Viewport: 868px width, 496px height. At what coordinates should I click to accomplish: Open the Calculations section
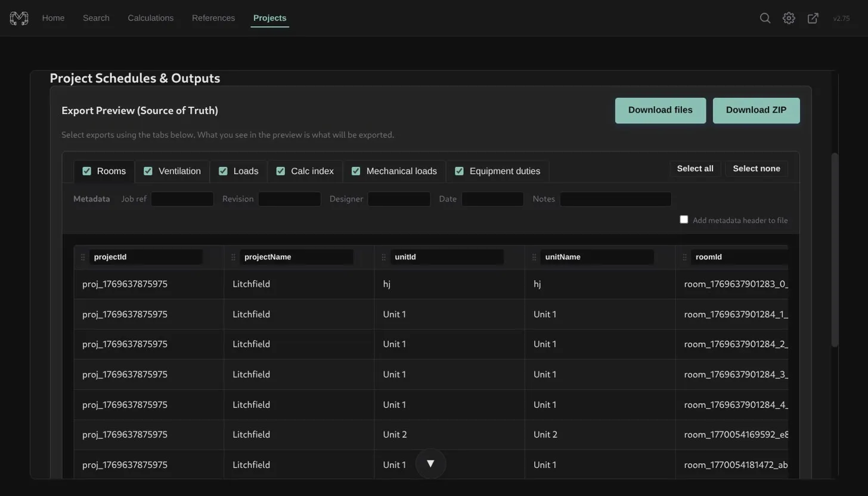tap(150, 18)
